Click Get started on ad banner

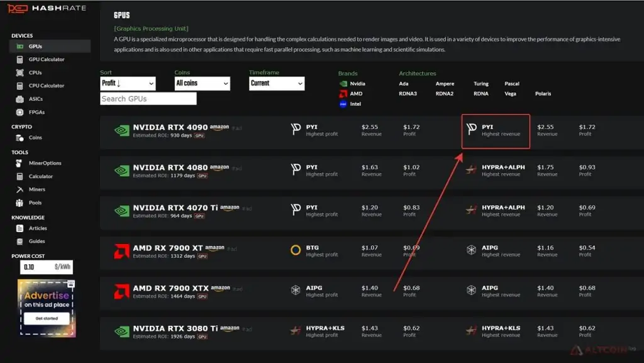[47, 319]
